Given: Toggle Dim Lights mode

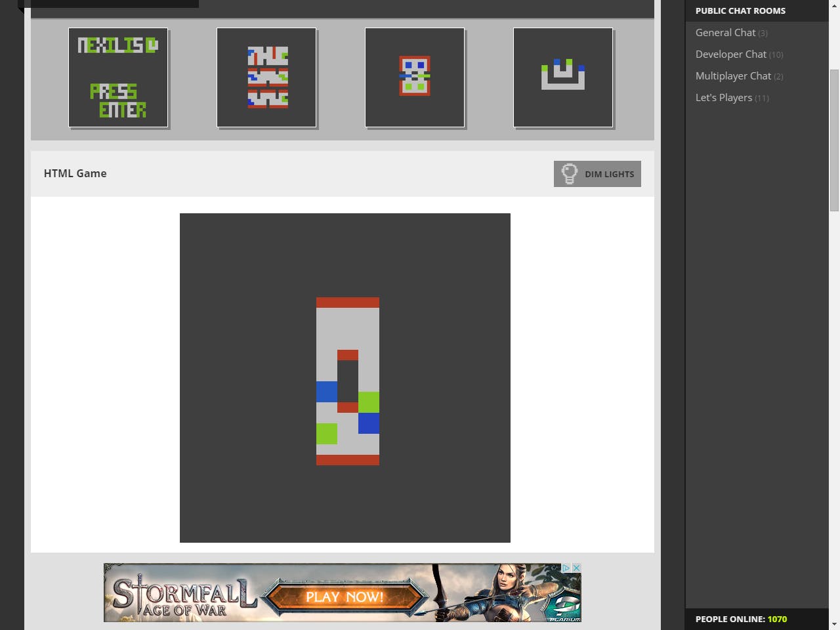Looking at the screenshot, I should point(597,173).
